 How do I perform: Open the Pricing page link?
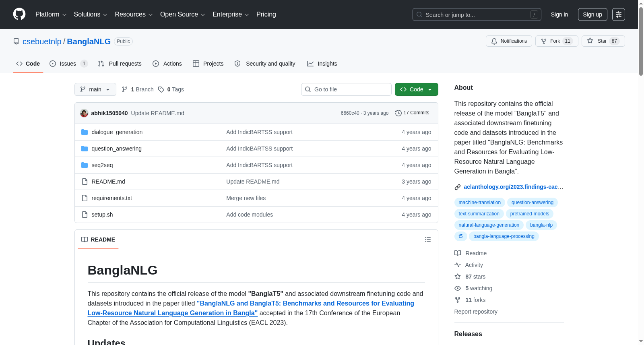pyautogui.click(x=266, y=14)
